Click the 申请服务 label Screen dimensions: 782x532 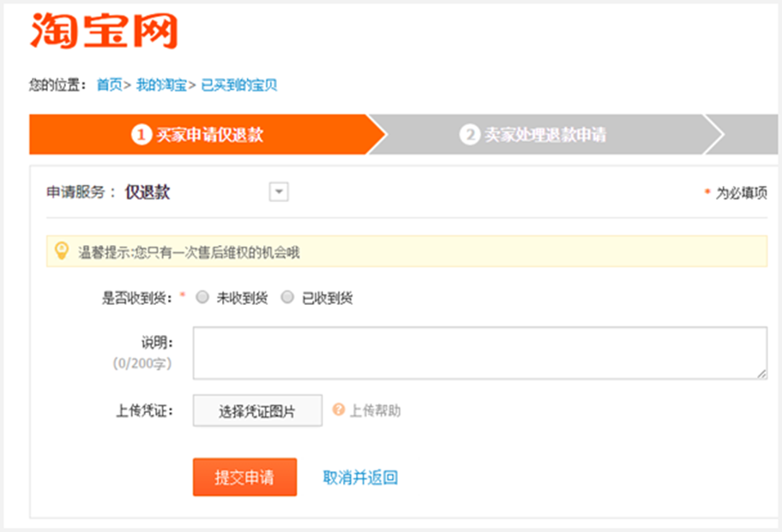[x=81, y=192]
